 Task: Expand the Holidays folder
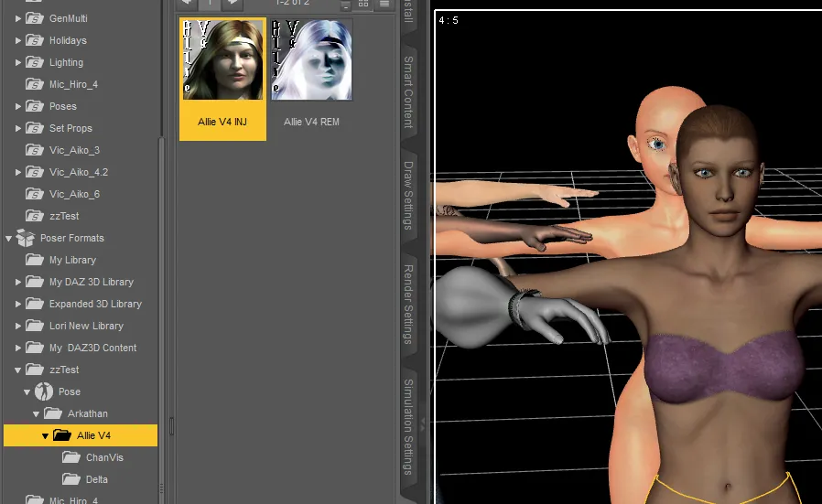[x=18, y=40]
